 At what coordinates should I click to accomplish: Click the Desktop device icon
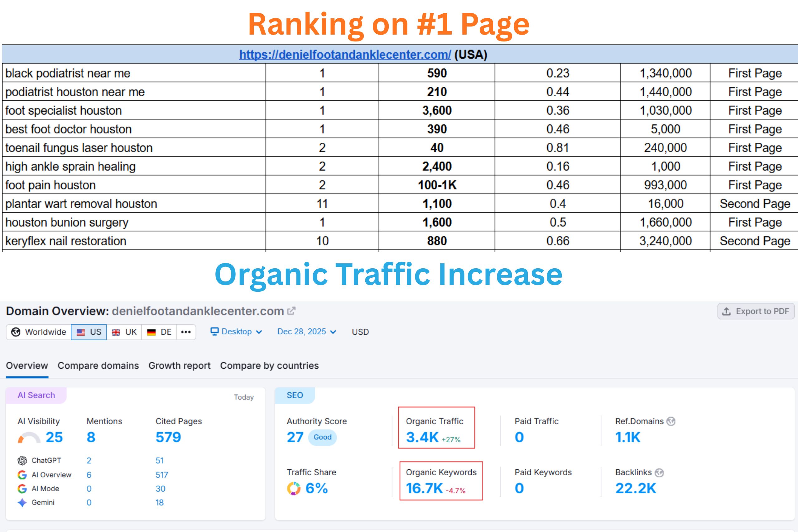click(214, 332)
